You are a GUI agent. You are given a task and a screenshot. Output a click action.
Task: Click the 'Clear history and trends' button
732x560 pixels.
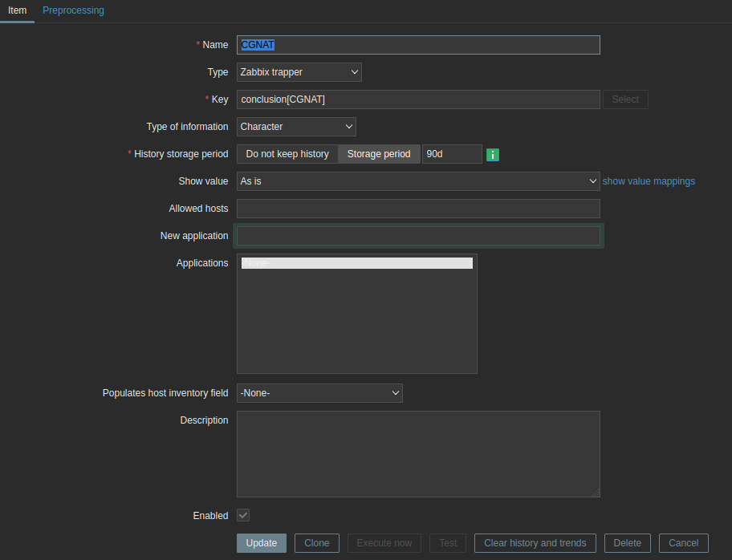pyautogui.click(x=535, y=543)
